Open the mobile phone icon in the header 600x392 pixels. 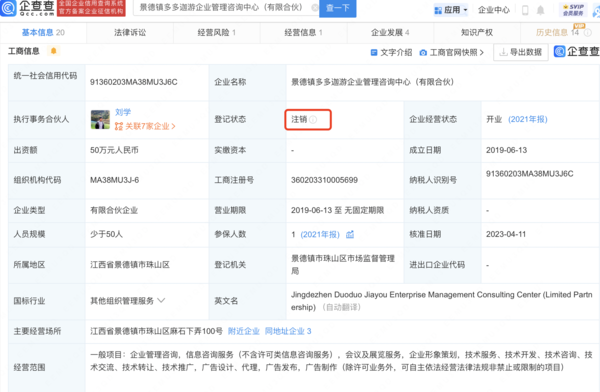[525, 10]
